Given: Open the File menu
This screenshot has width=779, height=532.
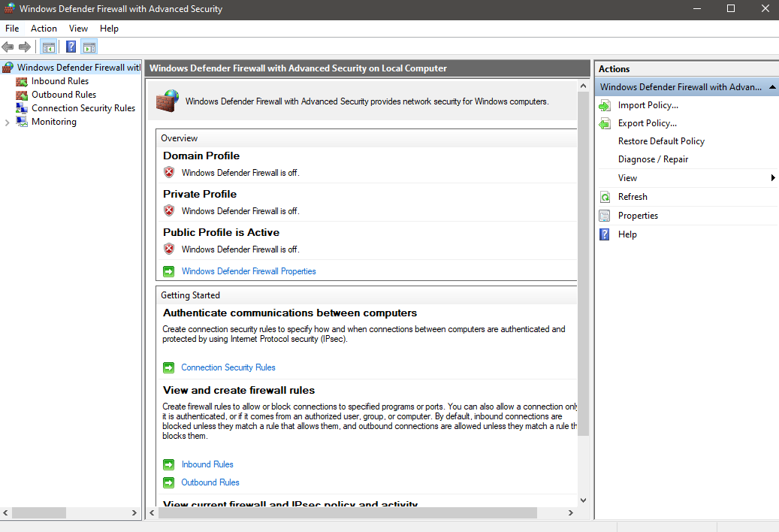Looking at the screenshot, I should pyautogui.click(x=12, y=29).
